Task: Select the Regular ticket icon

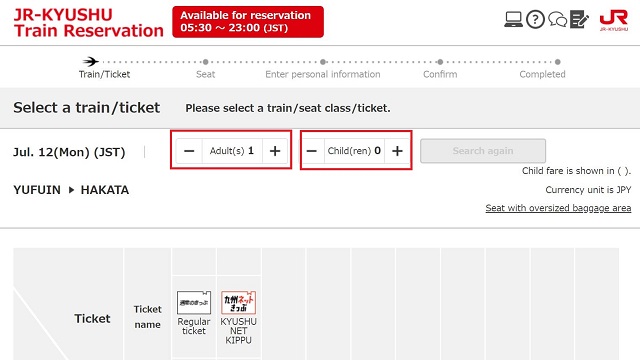Action: click(194, 302)
